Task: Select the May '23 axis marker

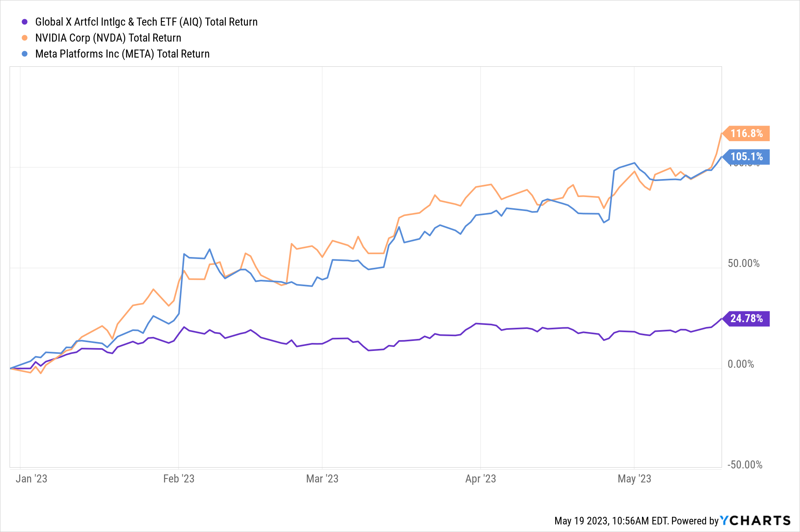Action: point(634,478)
